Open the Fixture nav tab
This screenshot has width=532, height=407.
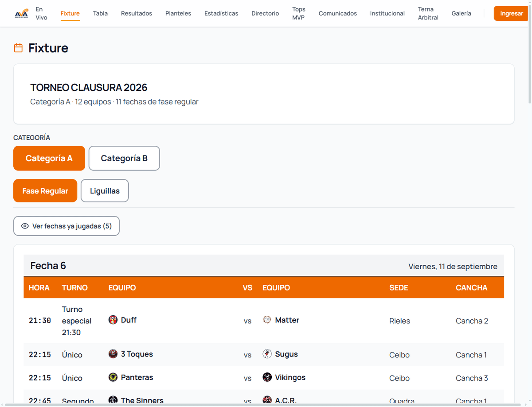coord(70,13)
